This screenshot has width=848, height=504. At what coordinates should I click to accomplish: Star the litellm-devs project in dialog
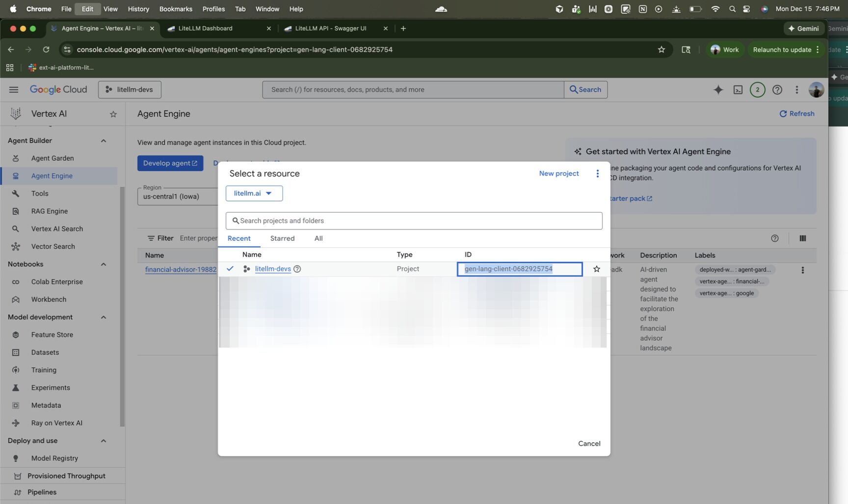point(596,269)
